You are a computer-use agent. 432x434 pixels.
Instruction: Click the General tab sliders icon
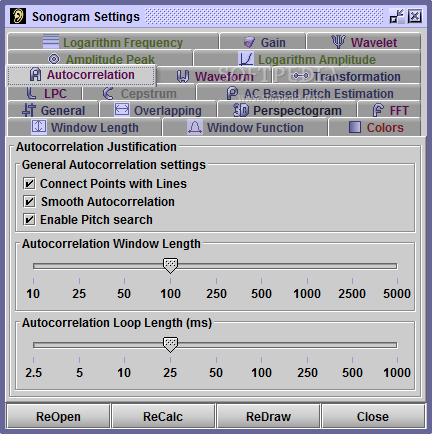click(x=29, y=110)
